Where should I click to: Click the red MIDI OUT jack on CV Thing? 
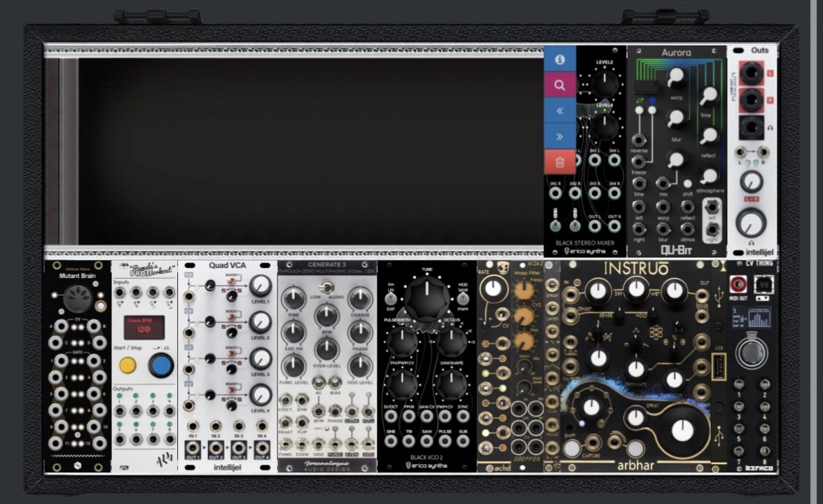click(738, 283)
